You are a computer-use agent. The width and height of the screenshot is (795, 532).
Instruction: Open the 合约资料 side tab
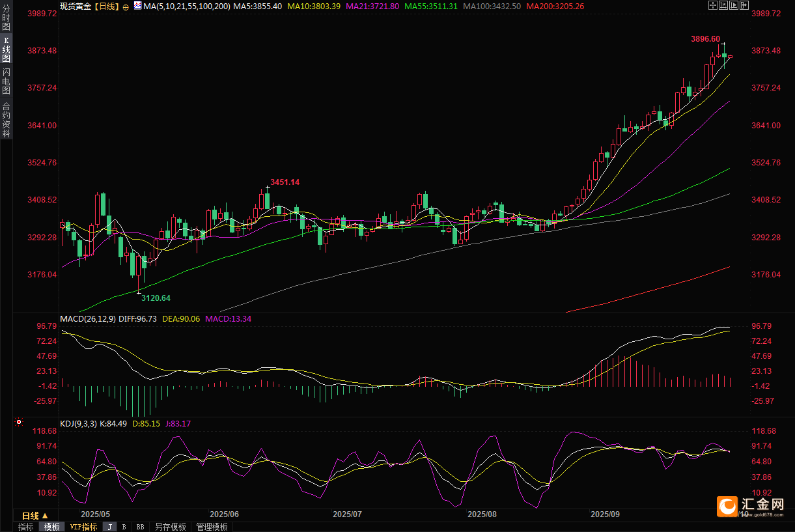pos(6,119)
